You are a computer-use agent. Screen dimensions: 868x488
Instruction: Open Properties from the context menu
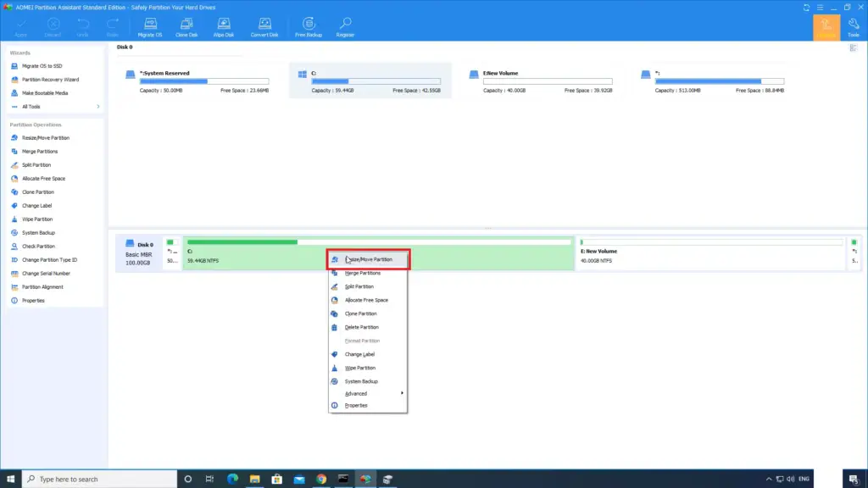(368, 406)
